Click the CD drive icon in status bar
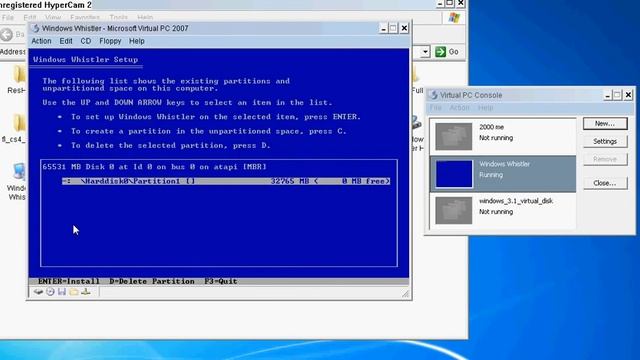The image size is (640, 360). click(50, 292)
